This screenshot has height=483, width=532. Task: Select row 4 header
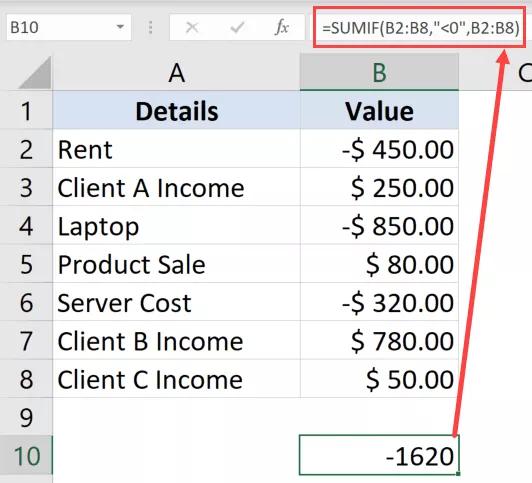26,226
